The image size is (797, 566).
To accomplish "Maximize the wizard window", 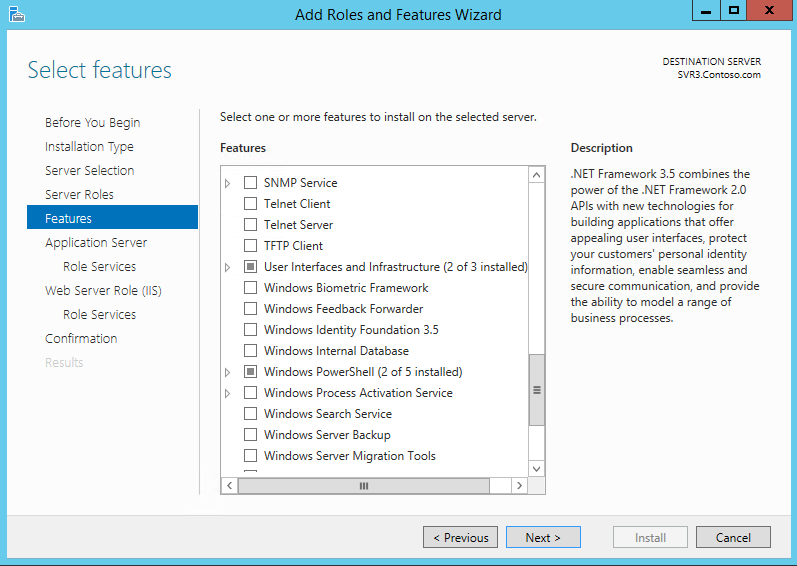I will [x=735, y=10].
